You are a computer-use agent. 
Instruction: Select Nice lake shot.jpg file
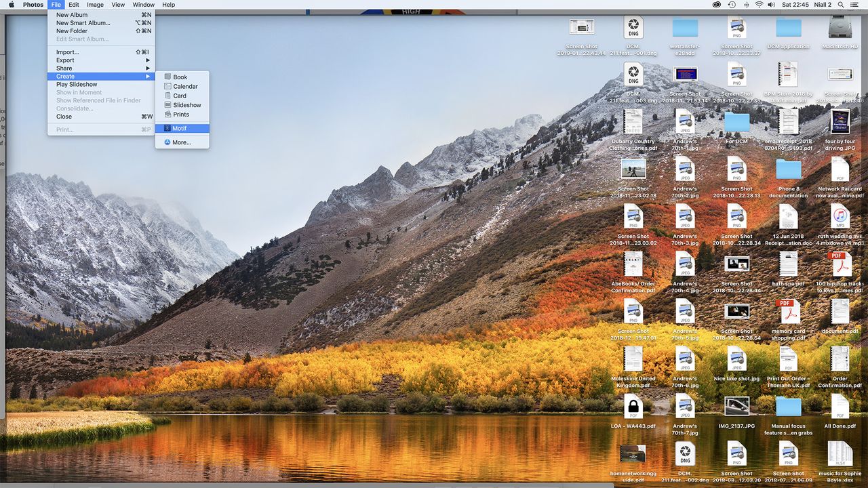(x=736, y=359)
